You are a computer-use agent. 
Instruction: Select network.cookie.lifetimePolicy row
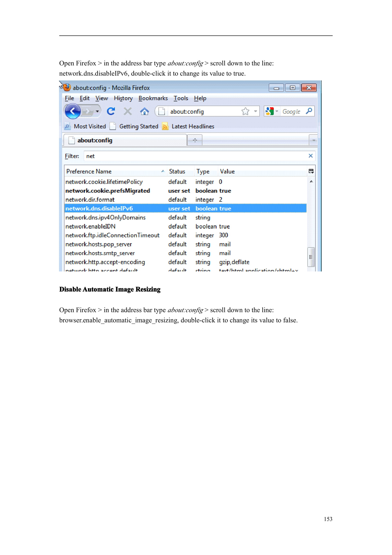(185, 182)
